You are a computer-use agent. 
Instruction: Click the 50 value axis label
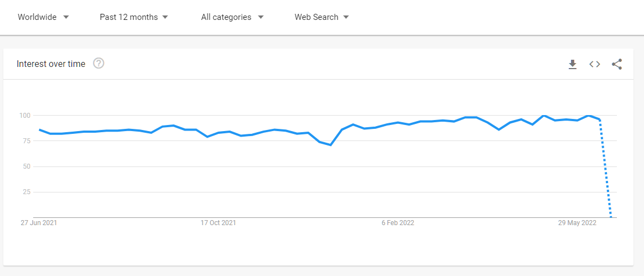point(27,166)
